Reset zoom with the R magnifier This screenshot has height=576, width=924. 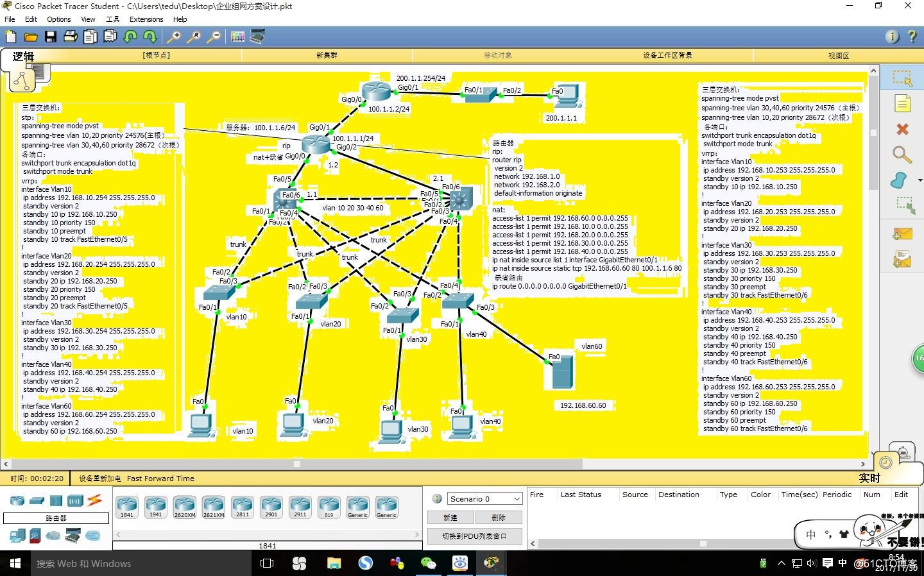click(x=193, y=37)
